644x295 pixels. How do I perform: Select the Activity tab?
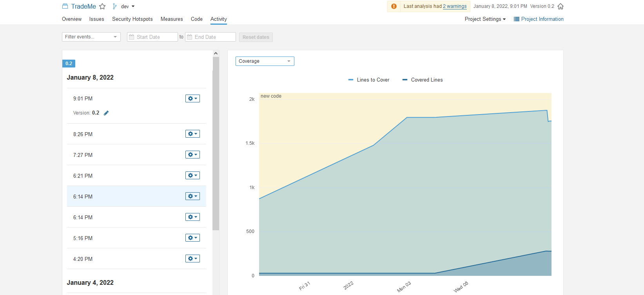pyautogui.click(x=219, y=19)
